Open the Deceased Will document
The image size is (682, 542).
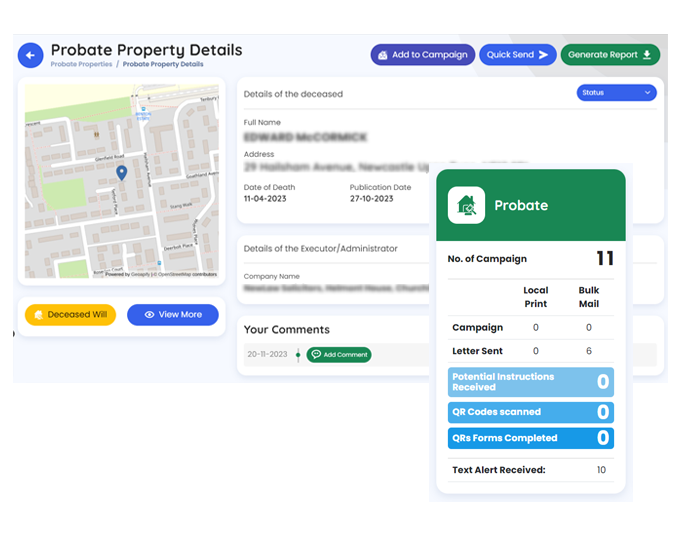pos(70,314)
